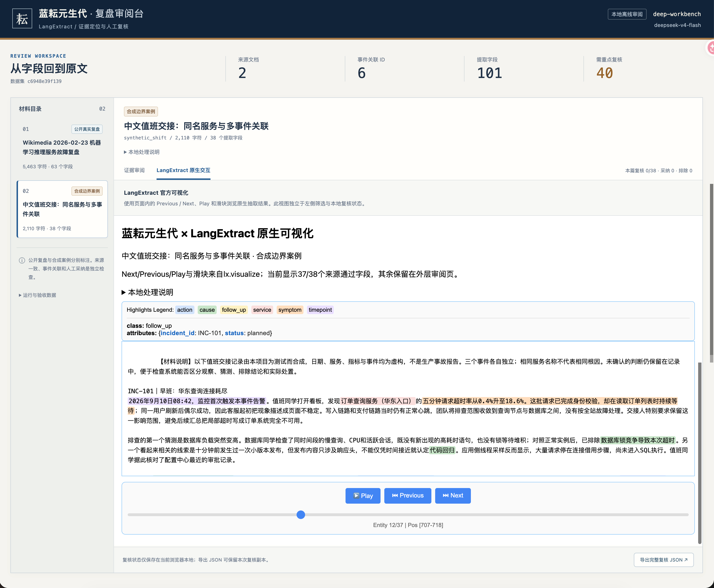Click the info icon beside 公开复盘 note

(22, 260)
